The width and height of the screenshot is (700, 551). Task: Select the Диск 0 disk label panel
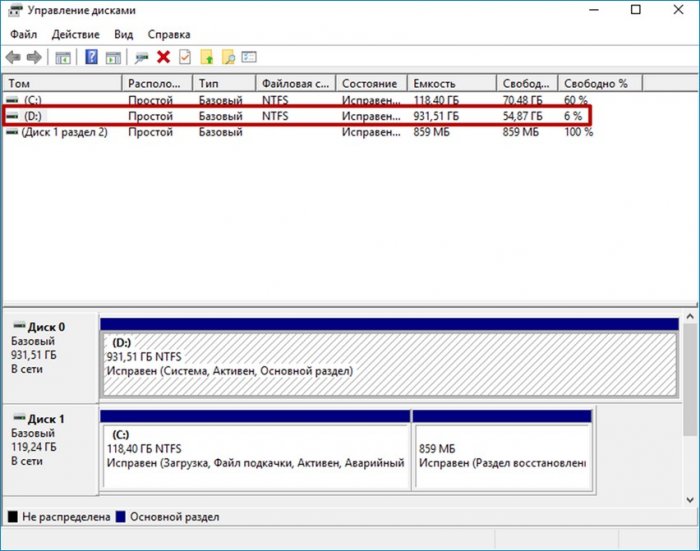pyautogui.click(x=50, y=357)
